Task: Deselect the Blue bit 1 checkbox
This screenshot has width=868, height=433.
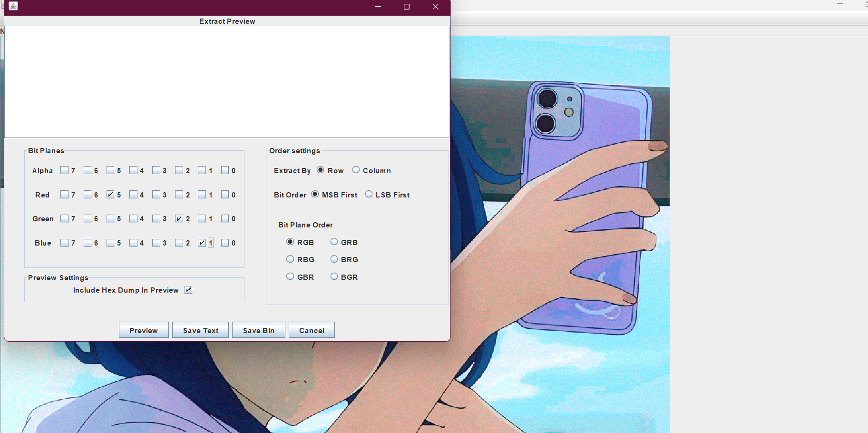Action: pyautogui.click(x=202, y=243)
